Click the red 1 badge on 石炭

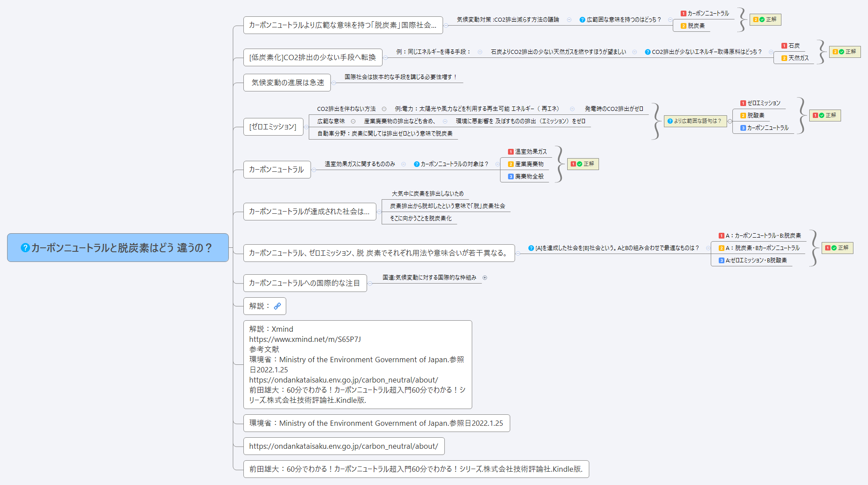[784, 45]
